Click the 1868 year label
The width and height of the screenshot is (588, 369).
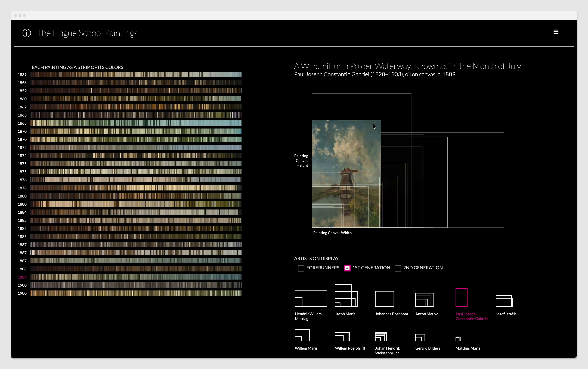22,123
